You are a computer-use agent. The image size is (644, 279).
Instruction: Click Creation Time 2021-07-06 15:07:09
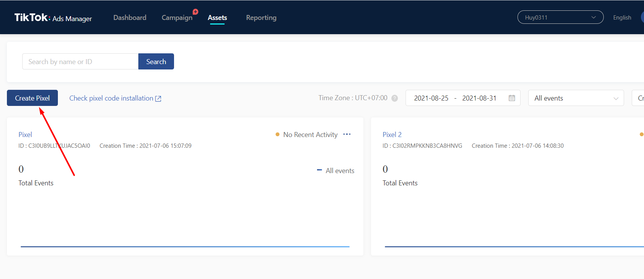click(x=146, y=146)
